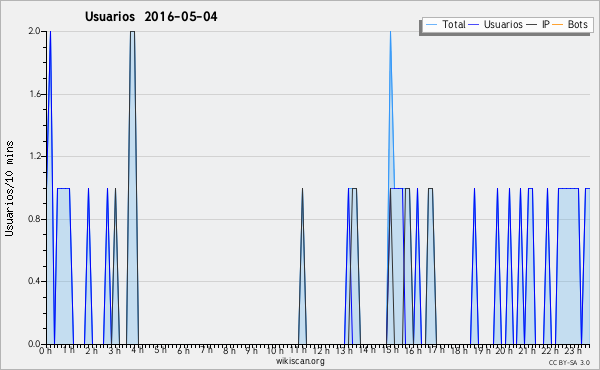Click the Total legend entry

click(445, 24)
